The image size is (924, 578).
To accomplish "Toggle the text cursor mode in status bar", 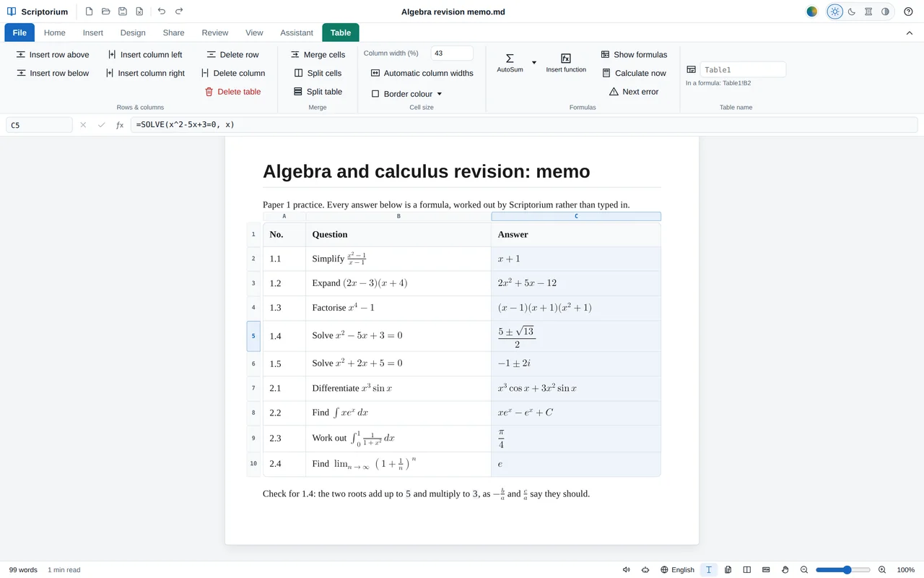I will [x=709, y=570].
